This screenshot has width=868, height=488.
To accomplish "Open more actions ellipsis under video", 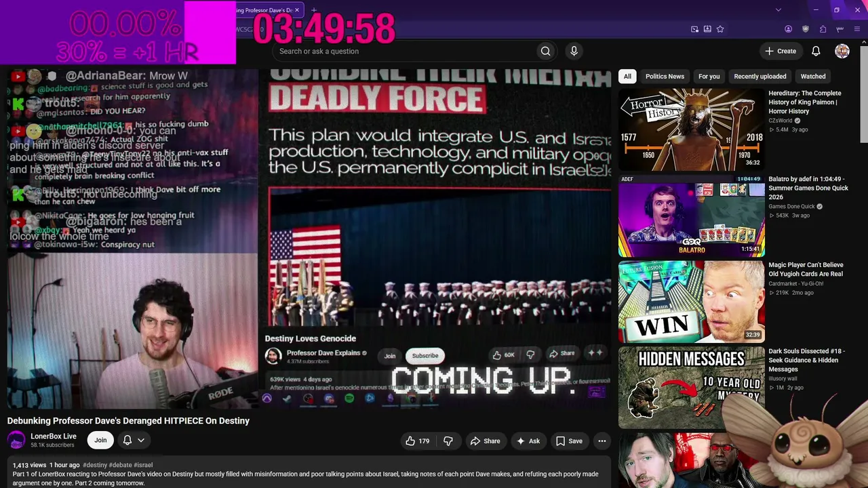I will (x=601, y=441).
